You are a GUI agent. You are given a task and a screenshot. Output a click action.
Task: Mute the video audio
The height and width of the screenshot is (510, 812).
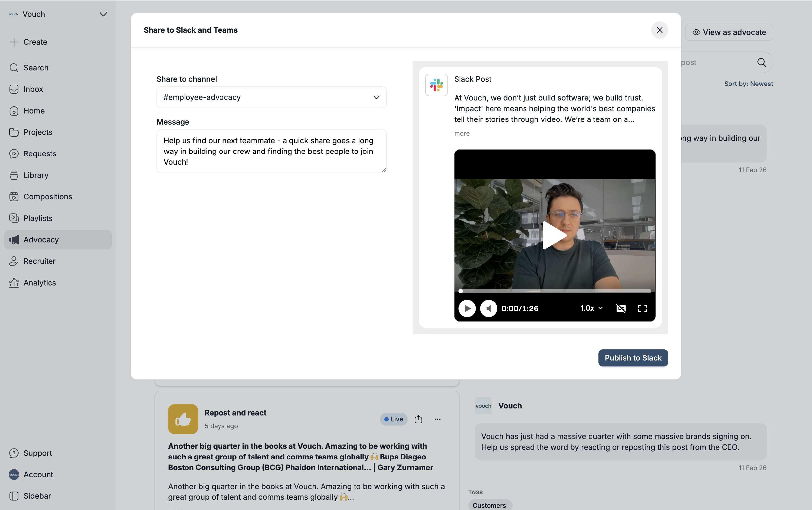[488, 308]
